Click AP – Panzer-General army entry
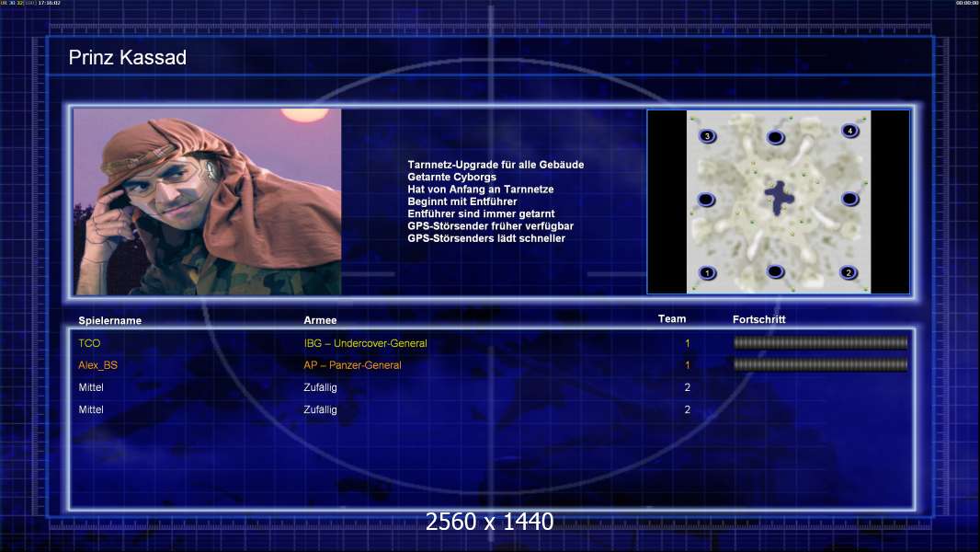The height and width of the screenshot is (552, 980). (352, 365)
